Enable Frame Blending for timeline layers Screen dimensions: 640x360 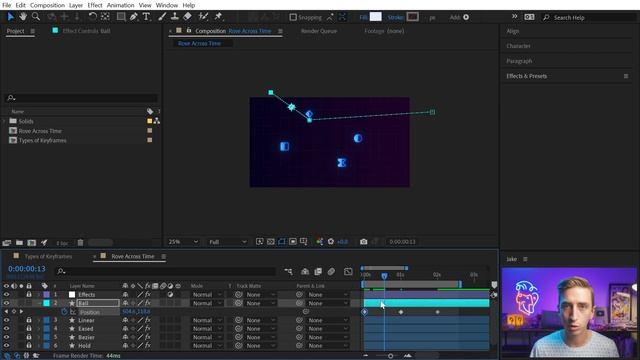click(318, 271)
